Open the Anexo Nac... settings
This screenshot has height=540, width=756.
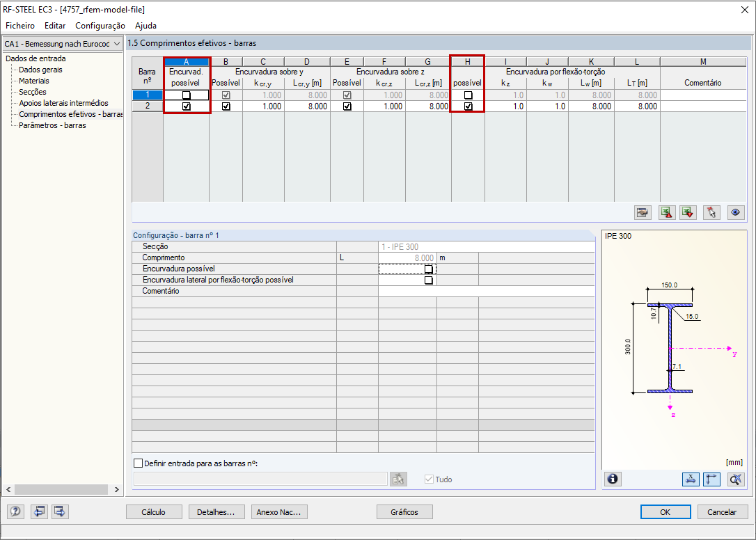point(278,512)
